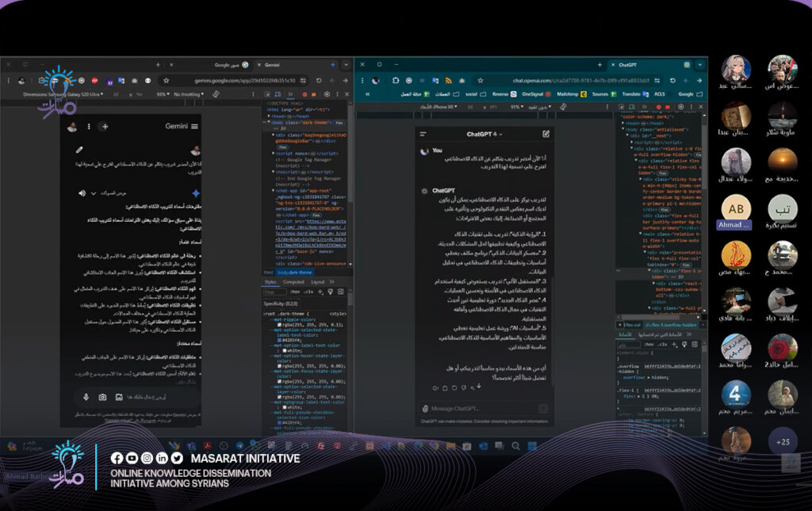This screenshot has width=812, height=511.
Task: Reload the ChatGPT page
Action: [x=672, y=80]
